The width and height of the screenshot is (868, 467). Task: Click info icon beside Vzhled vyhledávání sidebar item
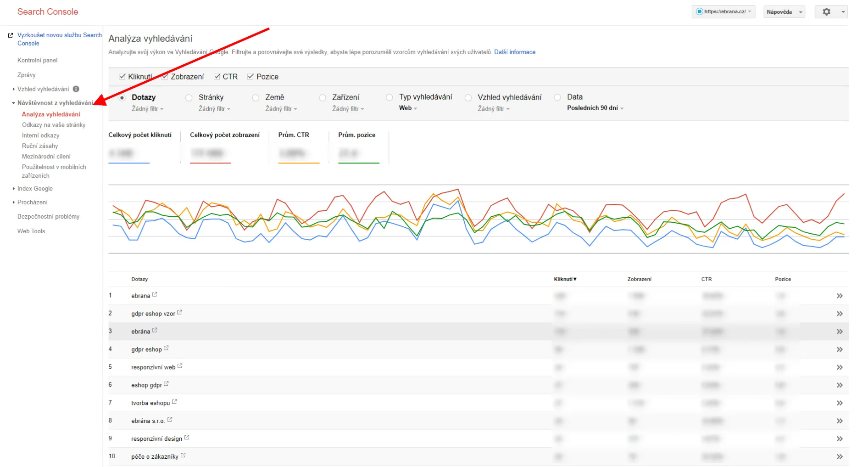76,89
